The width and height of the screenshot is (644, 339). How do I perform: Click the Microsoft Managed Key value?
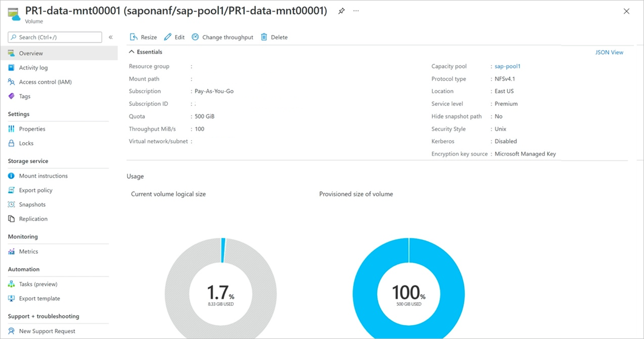tap(525, 154)
